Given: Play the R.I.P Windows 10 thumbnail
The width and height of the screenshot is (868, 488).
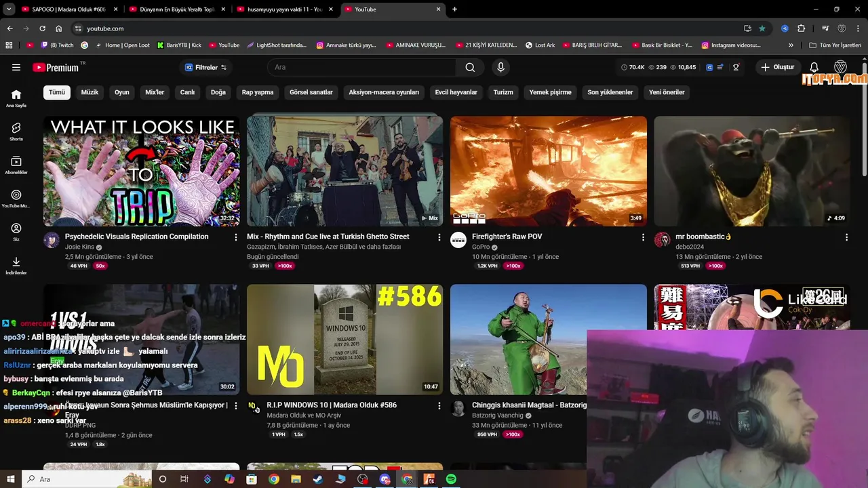Looking at the screenshot, I should tap(344, 340).
